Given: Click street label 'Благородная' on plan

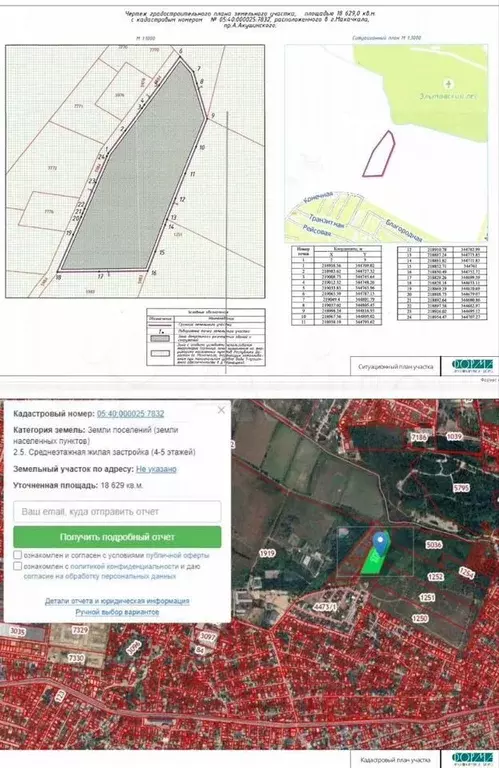Looking at the screenshot, I should tap(403, 229).
